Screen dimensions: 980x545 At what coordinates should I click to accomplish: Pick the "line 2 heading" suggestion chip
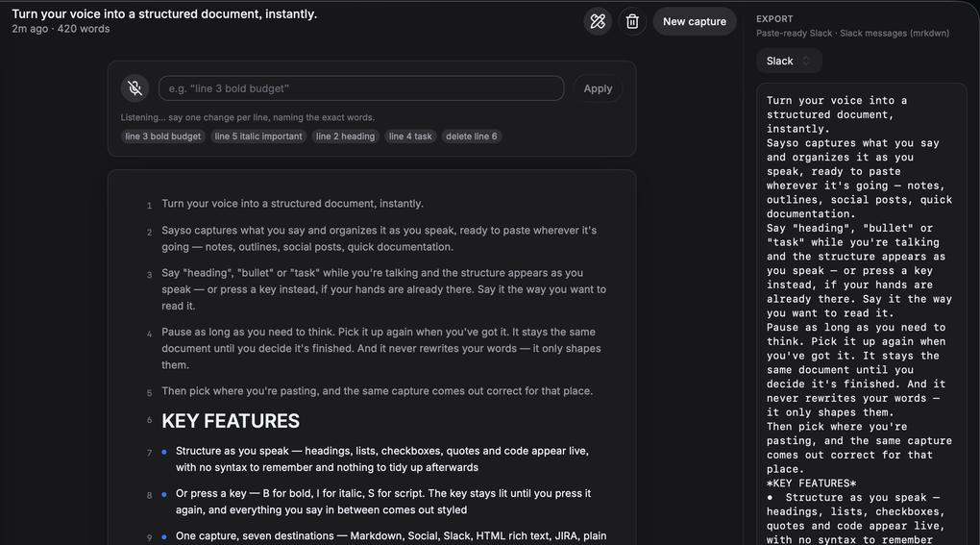345,136
